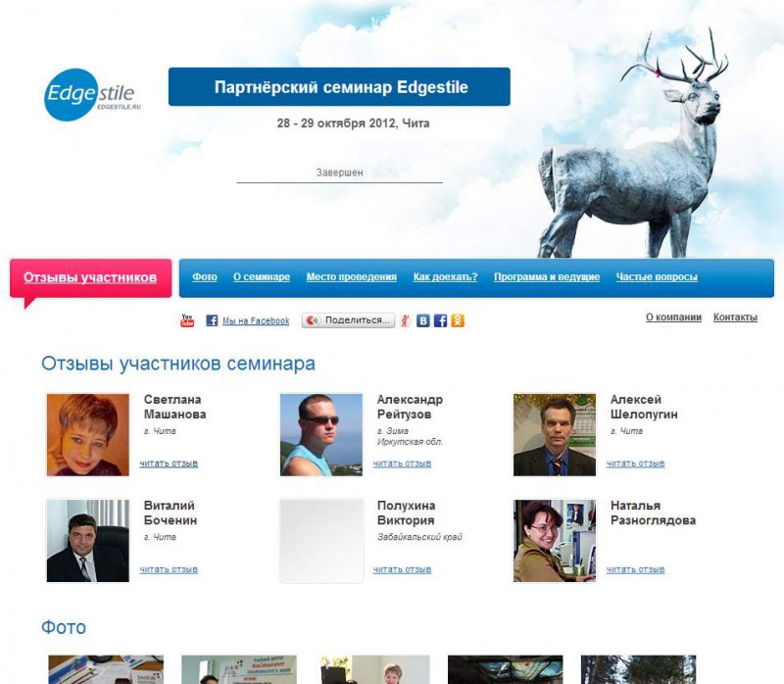The height and width of the screenshot is (684, 784).
Task: Read Виталий Боченин's review link
Action: click(169, 569)
